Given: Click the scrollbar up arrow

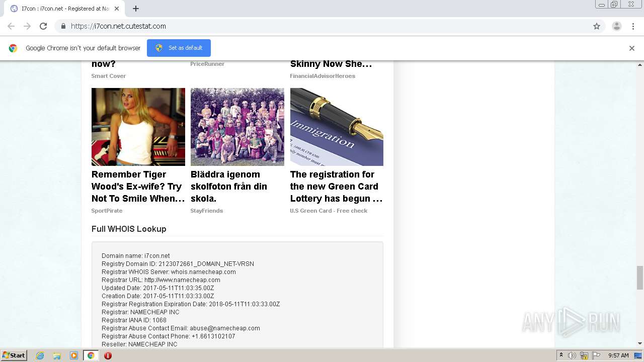Looking at the screenshot, I should click(x=640, y=65).
